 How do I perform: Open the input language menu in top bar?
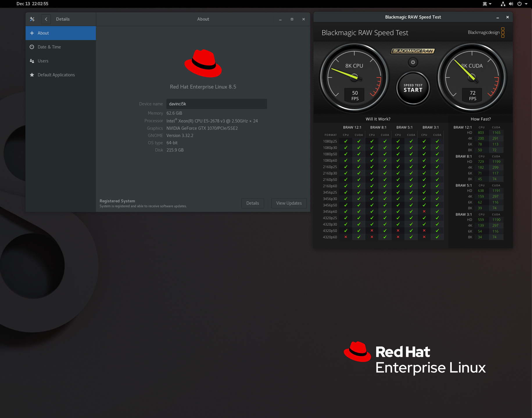pyautogui.click(x=487, y=4)
